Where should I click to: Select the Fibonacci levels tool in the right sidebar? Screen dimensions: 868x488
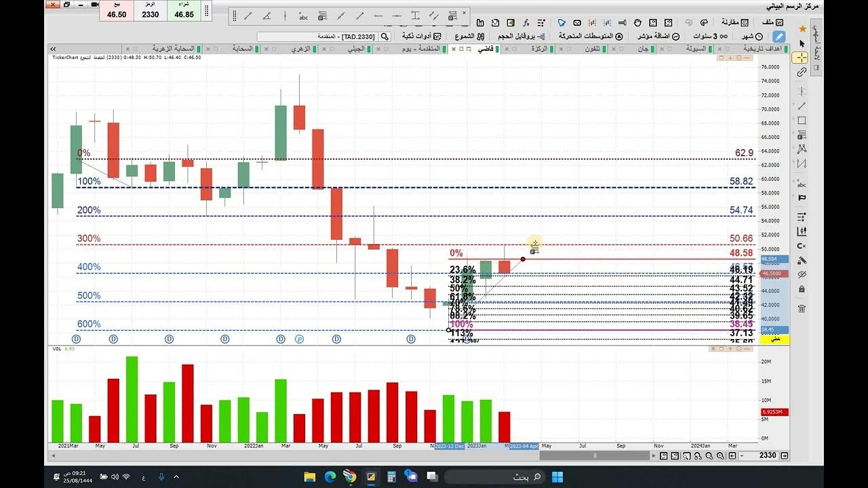(x=802, y=135)
